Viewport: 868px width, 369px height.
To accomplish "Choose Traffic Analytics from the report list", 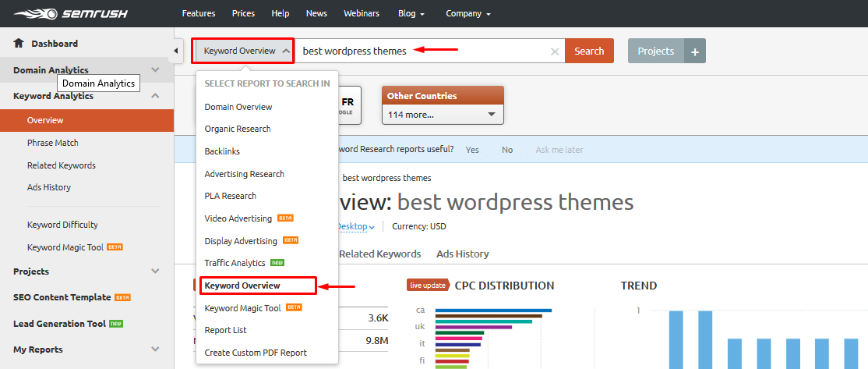I will pos(235,263).
